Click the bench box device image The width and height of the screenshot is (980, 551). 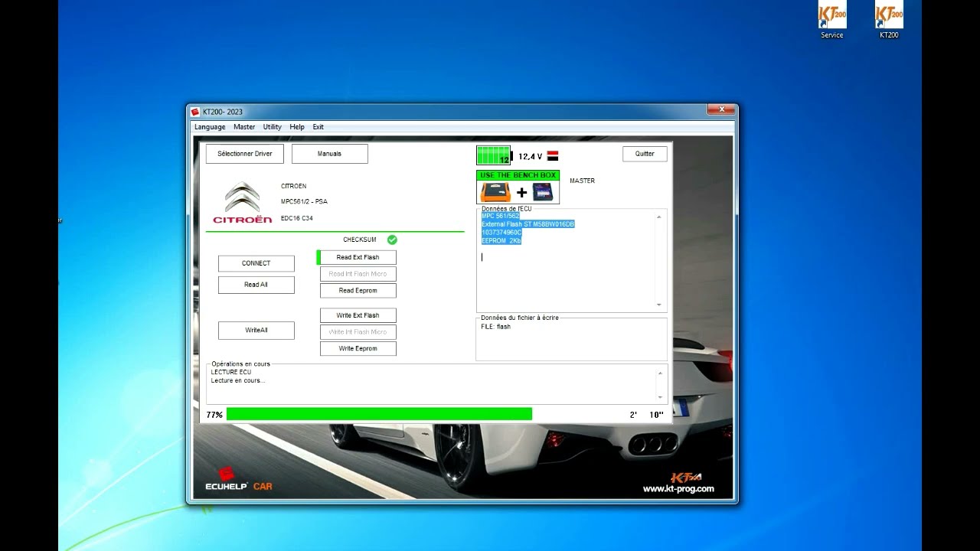pos(518,192)
